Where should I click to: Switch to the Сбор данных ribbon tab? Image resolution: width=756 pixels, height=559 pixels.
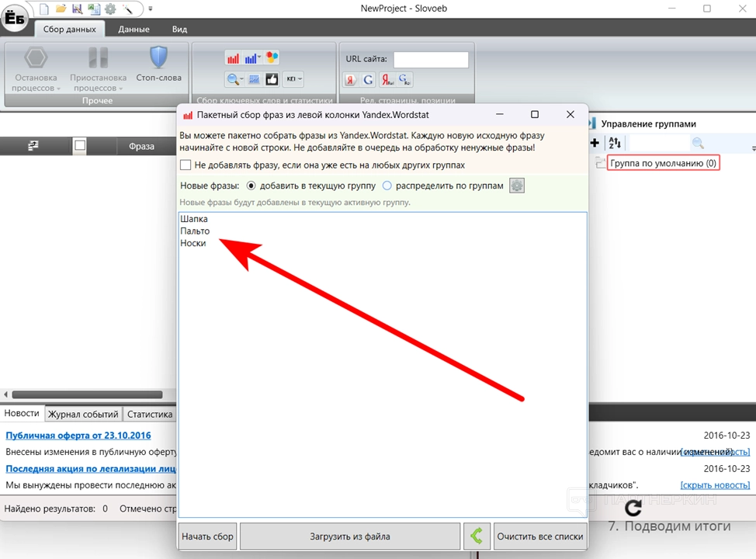[69, 30]
